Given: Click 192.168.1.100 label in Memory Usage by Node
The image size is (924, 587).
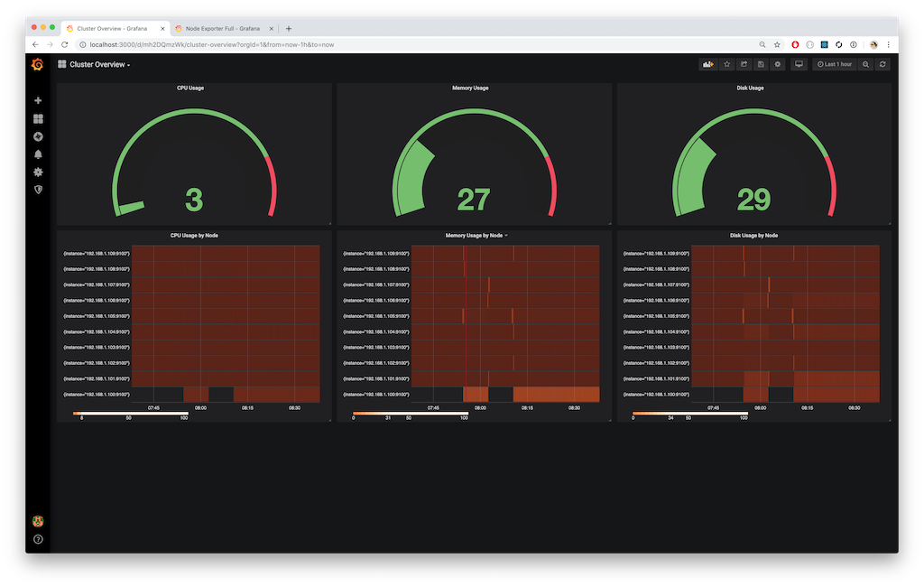Looking at the screenshot, I should tap(376, 395).
